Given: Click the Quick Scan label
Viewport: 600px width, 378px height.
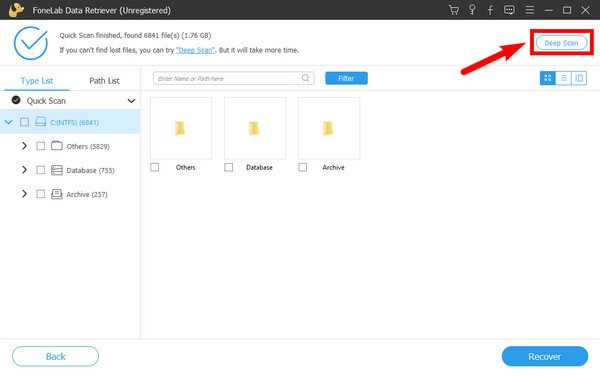Looking at the screenshot, I should click(x=46, y=101).
